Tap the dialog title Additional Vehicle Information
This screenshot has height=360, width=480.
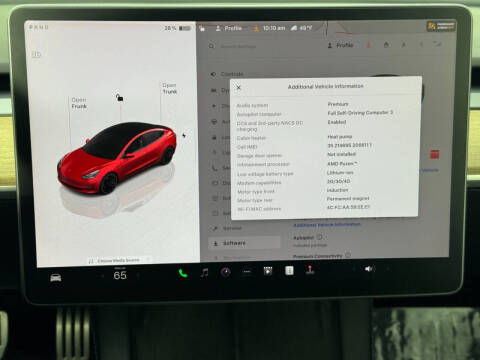(326, 86)
